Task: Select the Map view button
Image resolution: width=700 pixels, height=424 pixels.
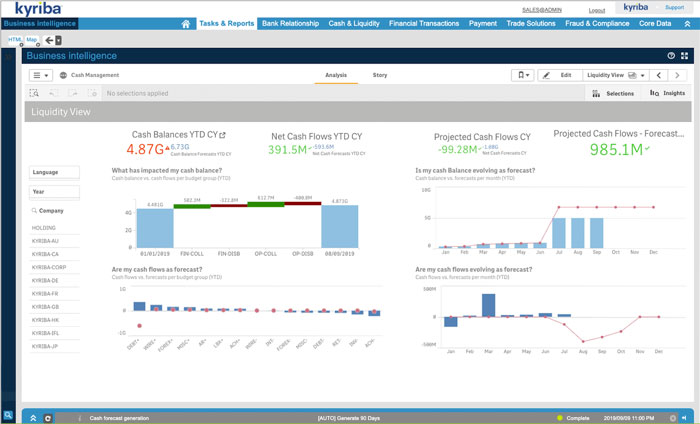Action: click(x=32, y=40)
